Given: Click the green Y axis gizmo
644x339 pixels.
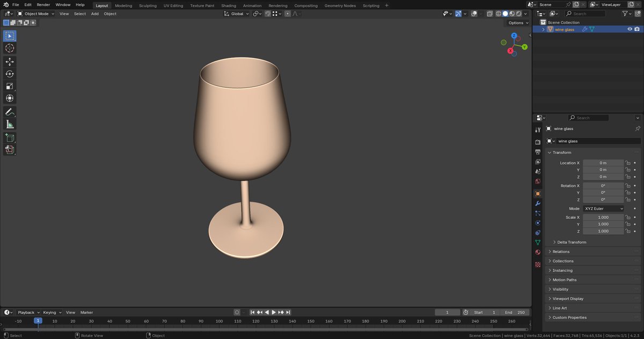Looking at the screenshot, I should [x=524, y=47].
